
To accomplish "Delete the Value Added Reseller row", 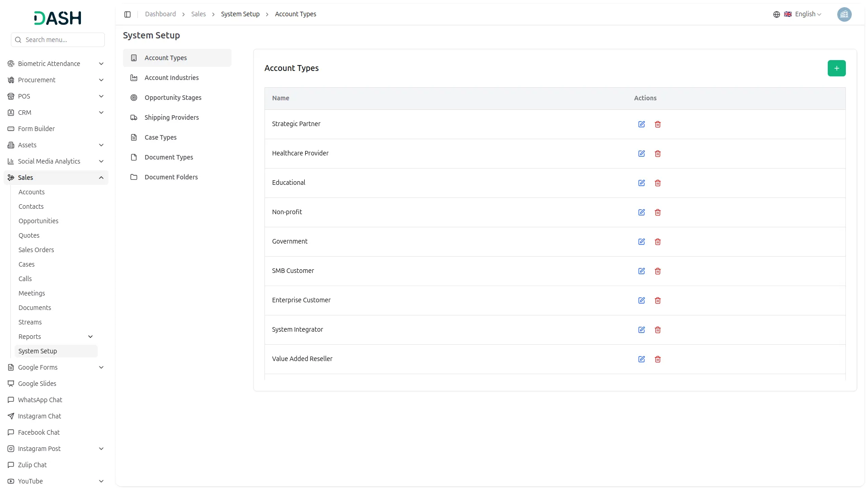I will [x=657, y=359].
